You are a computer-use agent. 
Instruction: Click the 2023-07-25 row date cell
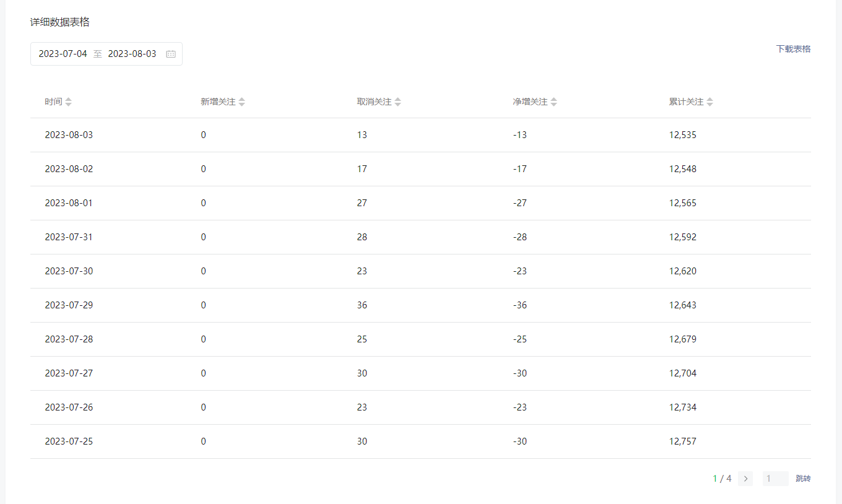click(69, 441)
